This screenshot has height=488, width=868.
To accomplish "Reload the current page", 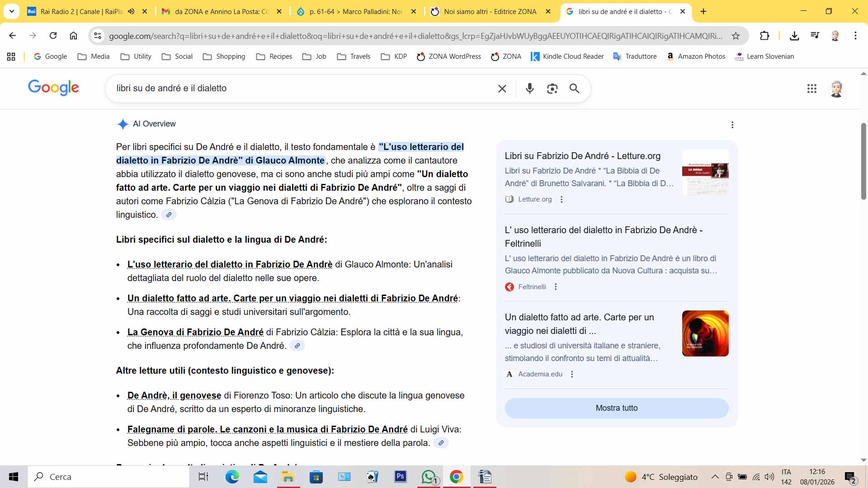I will (53, 36).
